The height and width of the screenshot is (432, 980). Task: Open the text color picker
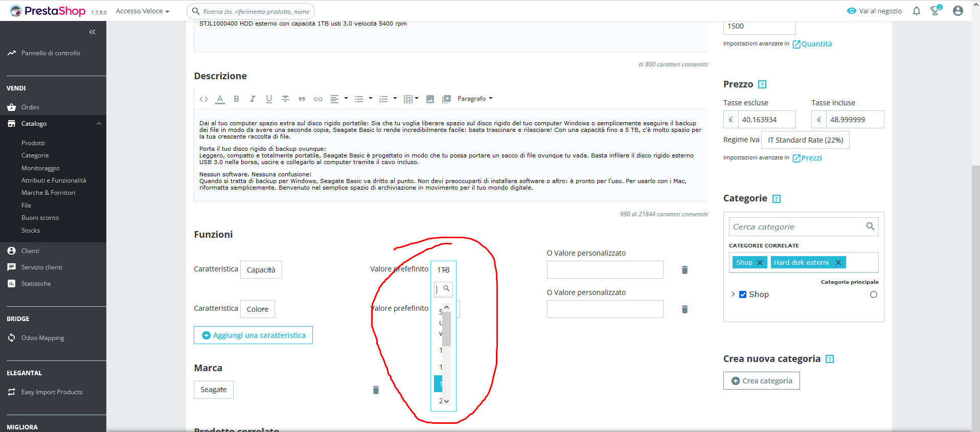(x=220, y=99)
